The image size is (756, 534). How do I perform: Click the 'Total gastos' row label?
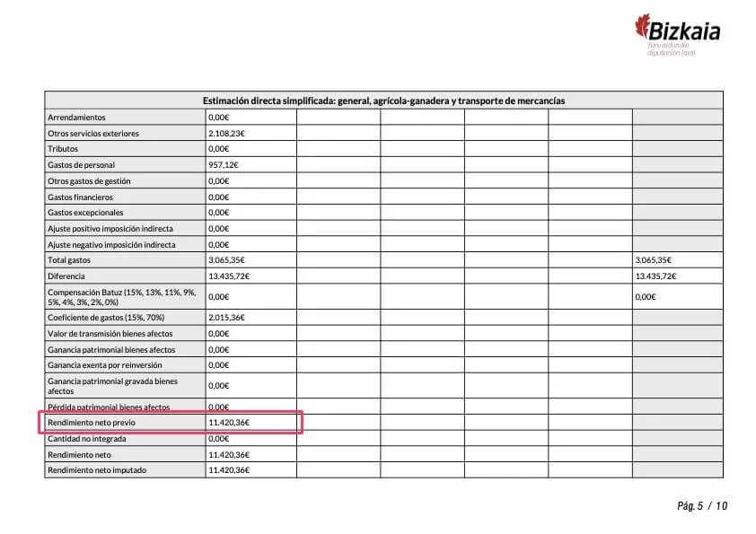(x=69, y=260)
